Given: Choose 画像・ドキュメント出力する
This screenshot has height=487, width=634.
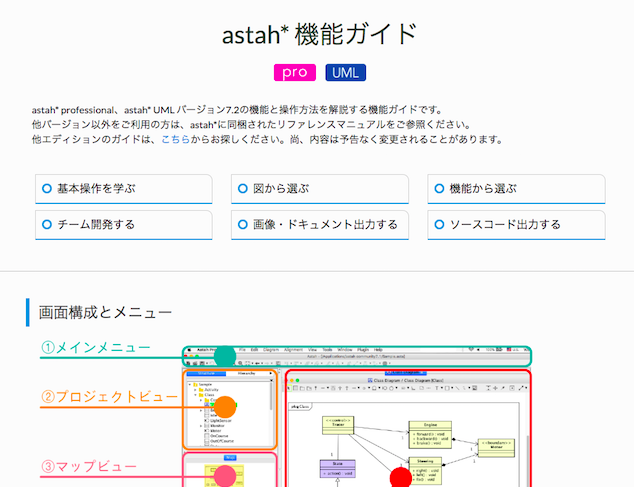Looking at the screenshot, I should (319, 224).
